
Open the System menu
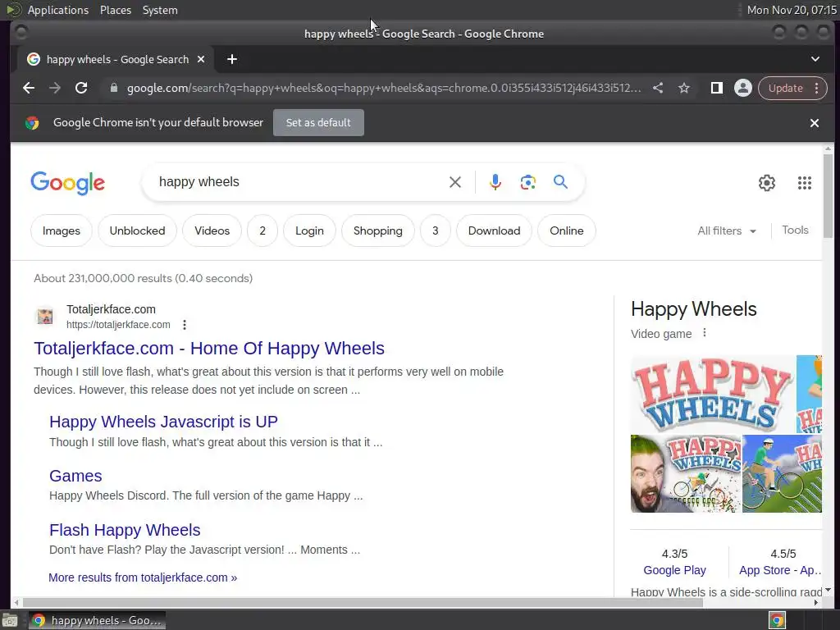(160, 10)
